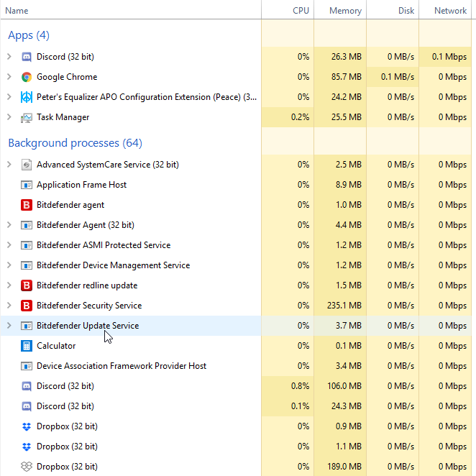Click the 235.1 MB memory value

coord(344,306)
